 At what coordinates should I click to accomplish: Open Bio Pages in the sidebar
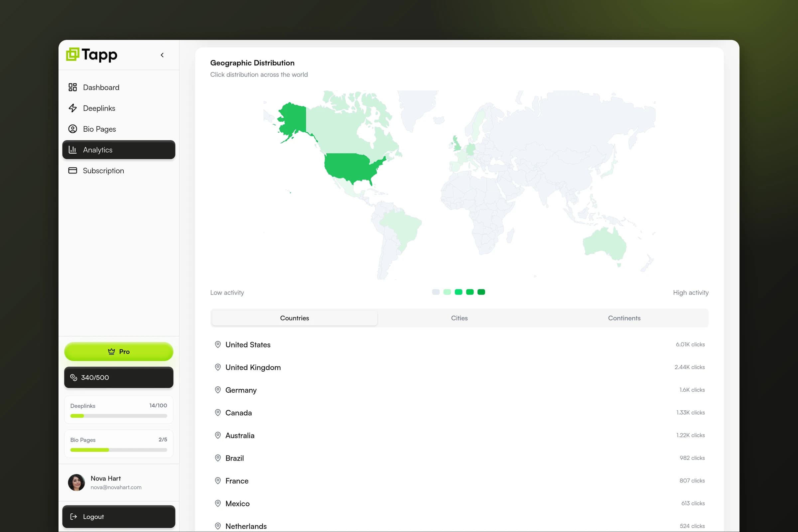click(x=119, y=129)
